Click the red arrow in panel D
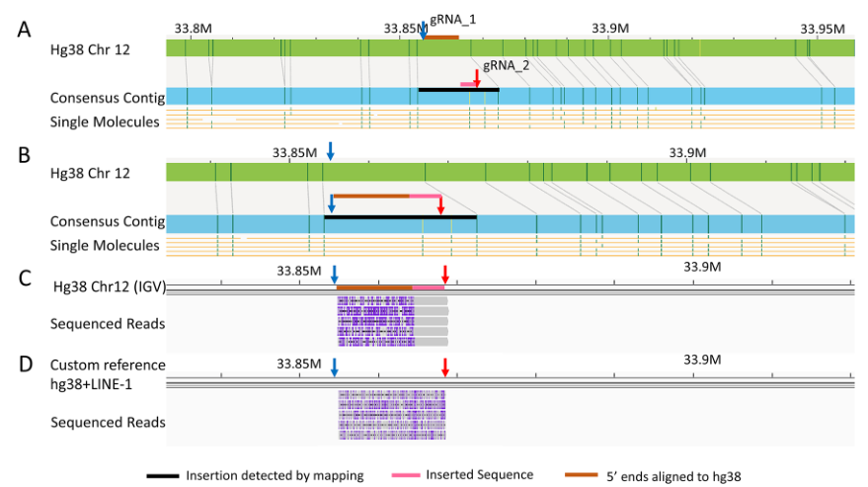Image resolution: width=868 pixels, height=487 pixels. coord(445,367)
